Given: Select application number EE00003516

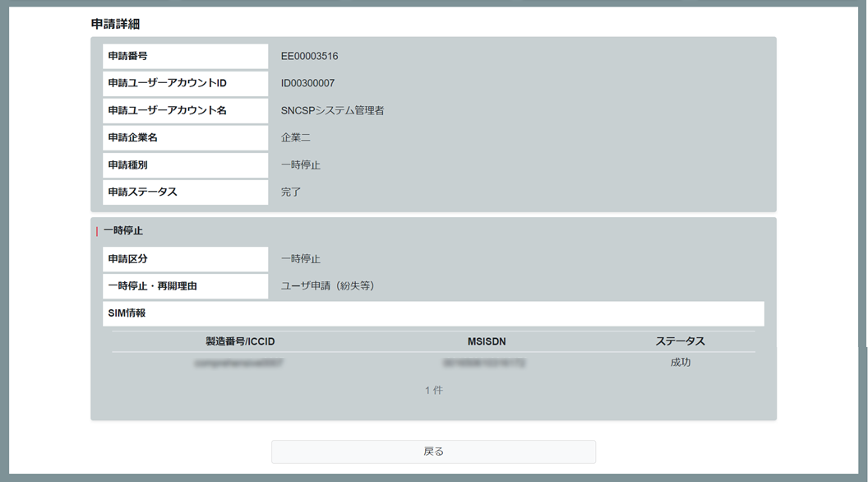Looking at the screenshot, I should click(309, 56).
